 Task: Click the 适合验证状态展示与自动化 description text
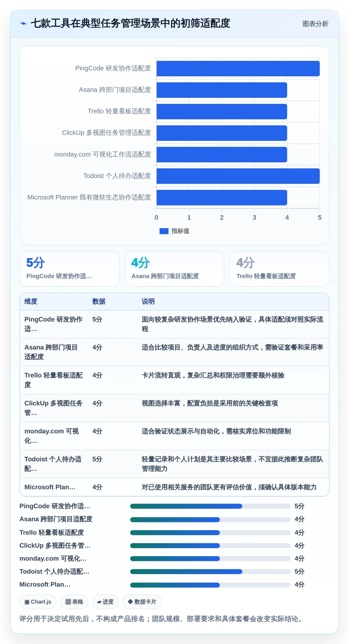click(x=216, y=431)
